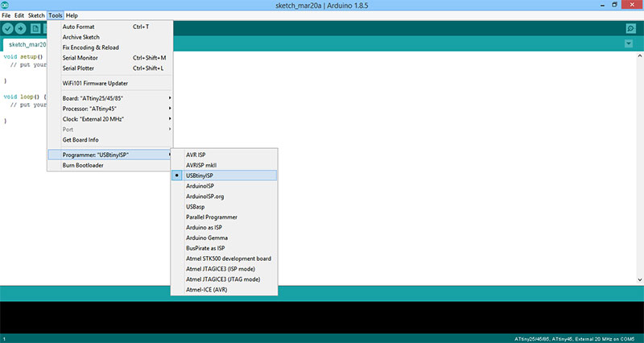Open the Help menu
This screenshot has height=343, width=644.
tap(72, 15)
